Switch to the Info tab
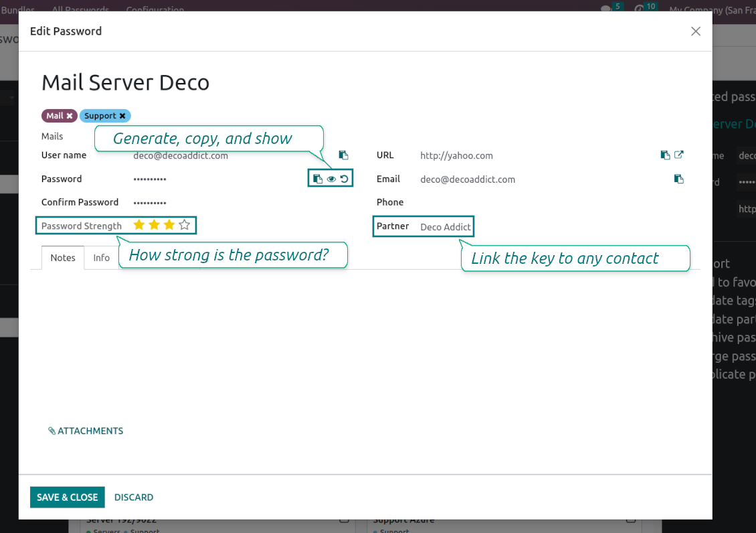Screen dimensions: 756x533 [x=102, y=258]
